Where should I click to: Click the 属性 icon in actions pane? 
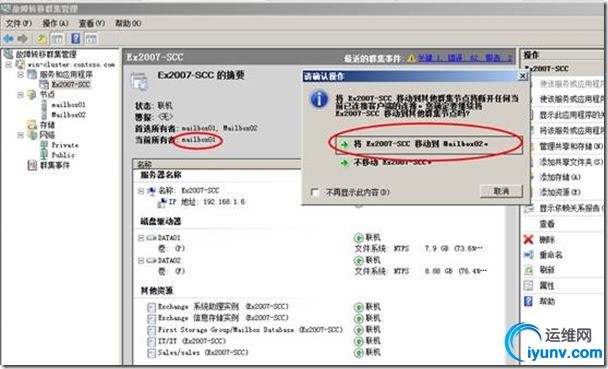click(529, 286)
